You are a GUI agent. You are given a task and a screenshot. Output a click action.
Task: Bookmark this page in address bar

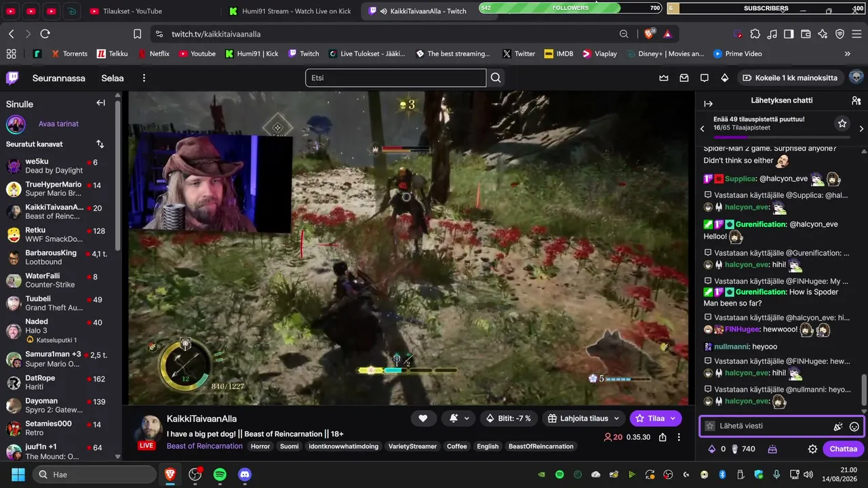(x=138, y=34)
